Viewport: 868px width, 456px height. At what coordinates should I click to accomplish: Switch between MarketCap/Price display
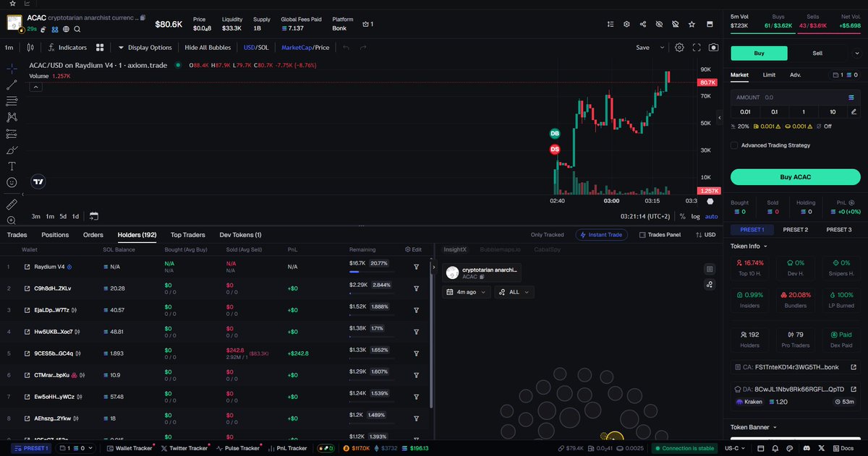[x=305, y=48]
